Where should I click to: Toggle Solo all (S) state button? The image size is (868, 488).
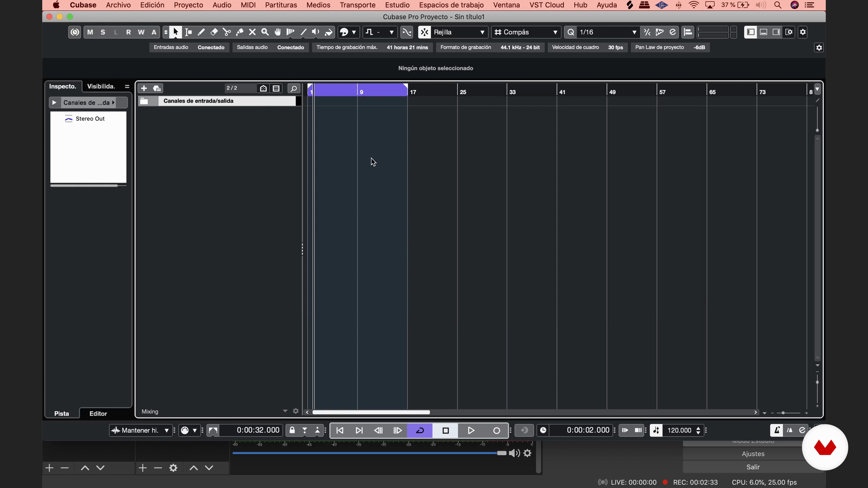103,32
